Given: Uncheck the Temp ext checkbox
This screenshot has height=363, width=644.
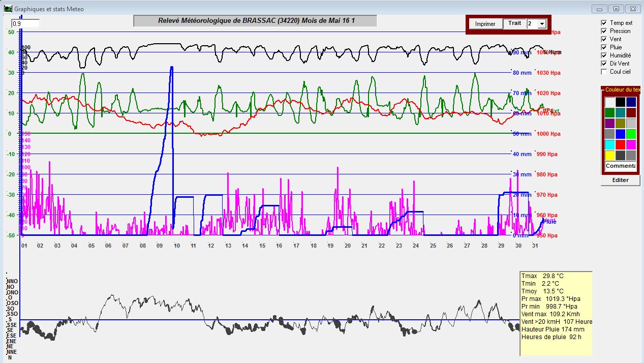Looking at the screenshot, I should 604,23.
